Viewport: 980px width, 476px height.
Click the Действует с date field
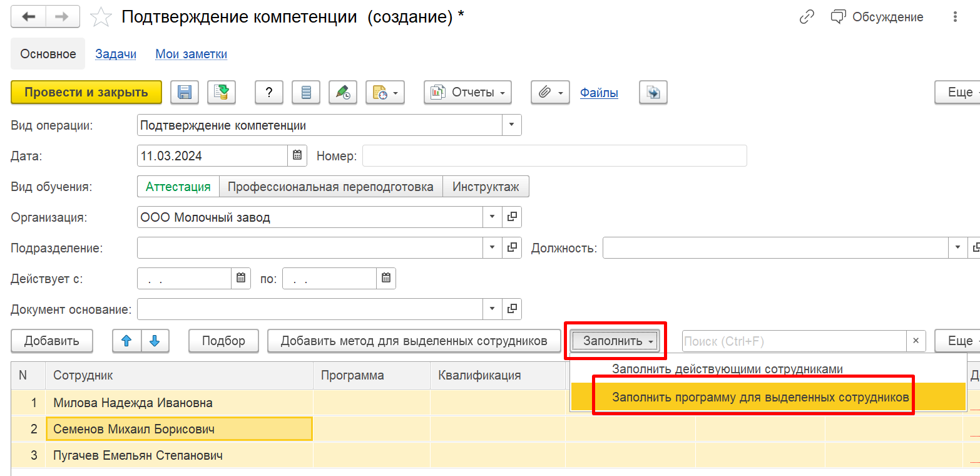pos(184,279)
